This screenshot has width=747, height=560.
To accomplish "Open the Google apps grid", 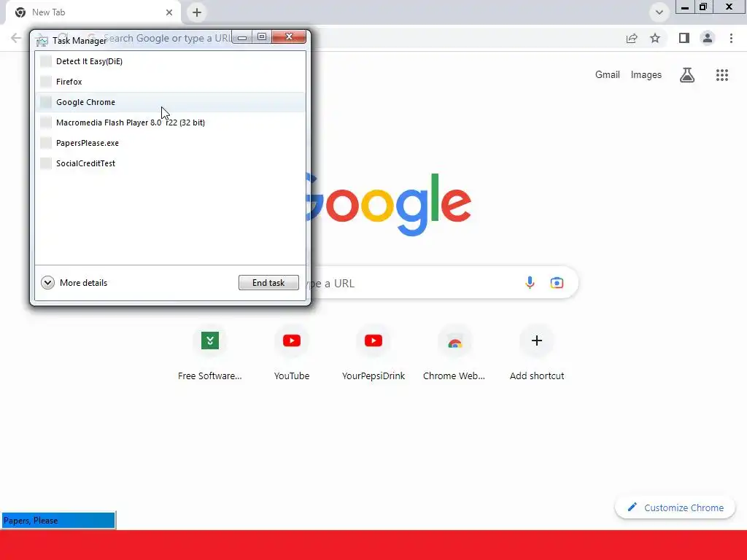I will point(722,75).
